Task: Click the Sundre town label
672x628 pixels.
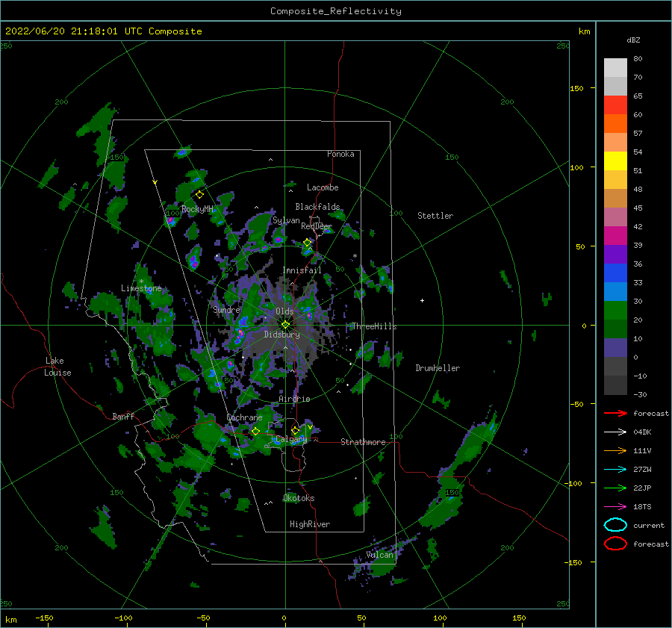Action: click(226, 309)
